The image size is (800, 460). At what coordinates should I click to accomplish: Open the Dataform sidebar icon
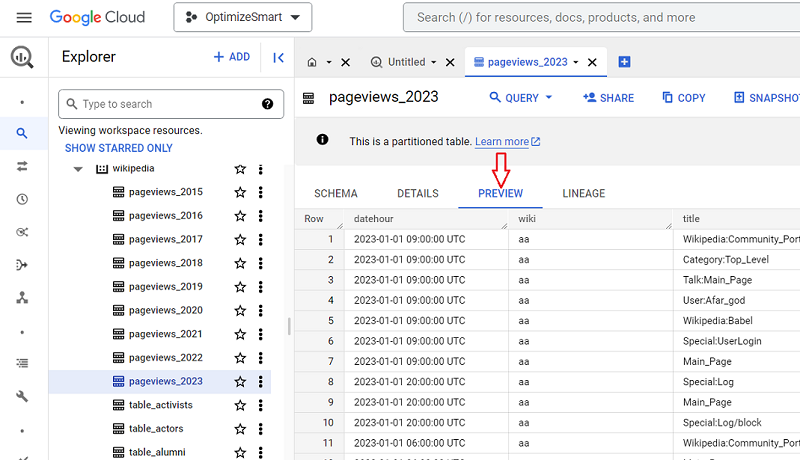pyautogui.click(x=22, y=265)
